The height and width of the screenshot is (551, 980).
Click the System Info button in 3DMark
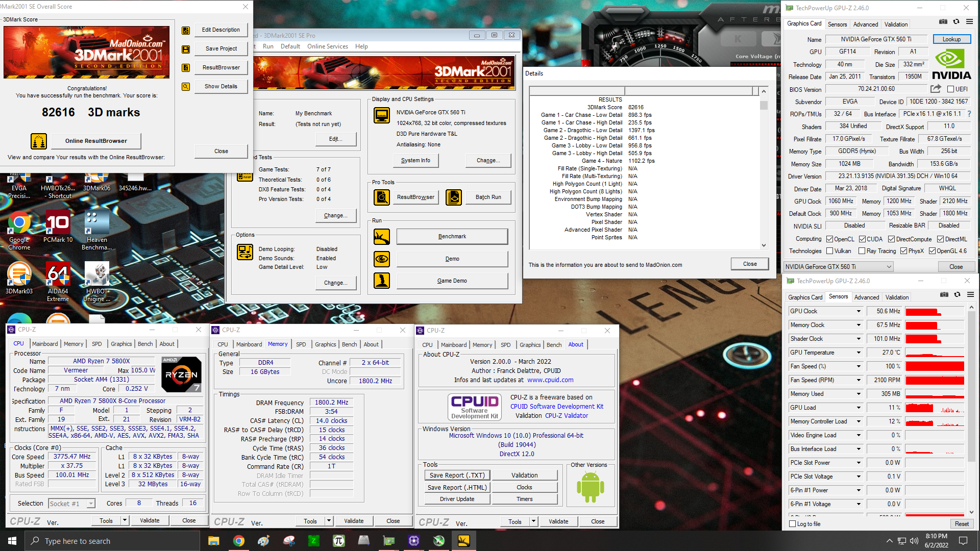tap(415, 160)
